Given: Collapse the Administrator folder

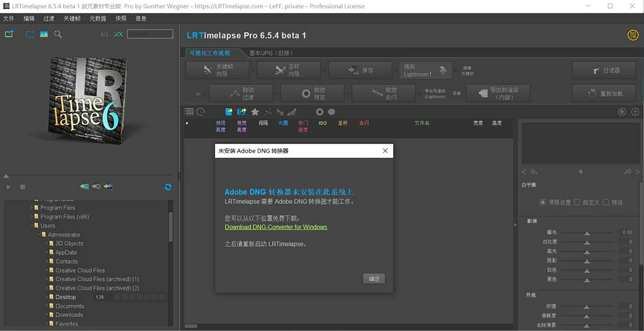Looking at the screenshot, I should 39,234.
